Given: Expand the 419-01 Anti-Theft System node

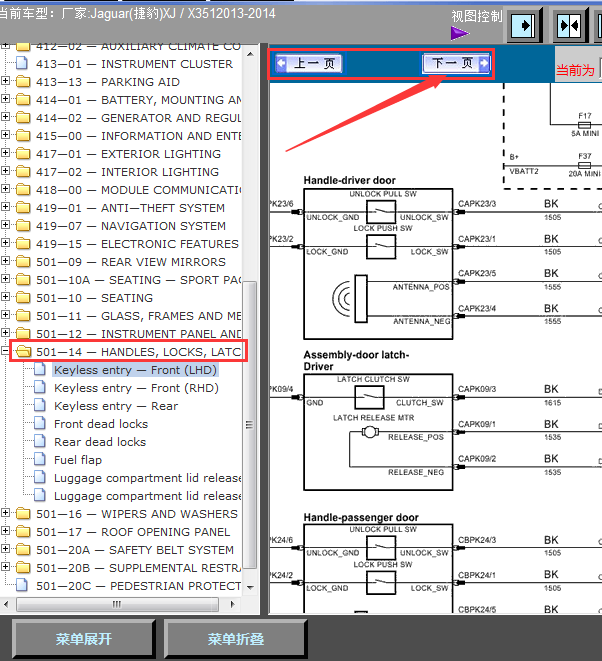Looking at the screenshot, I should coord(6,208).
